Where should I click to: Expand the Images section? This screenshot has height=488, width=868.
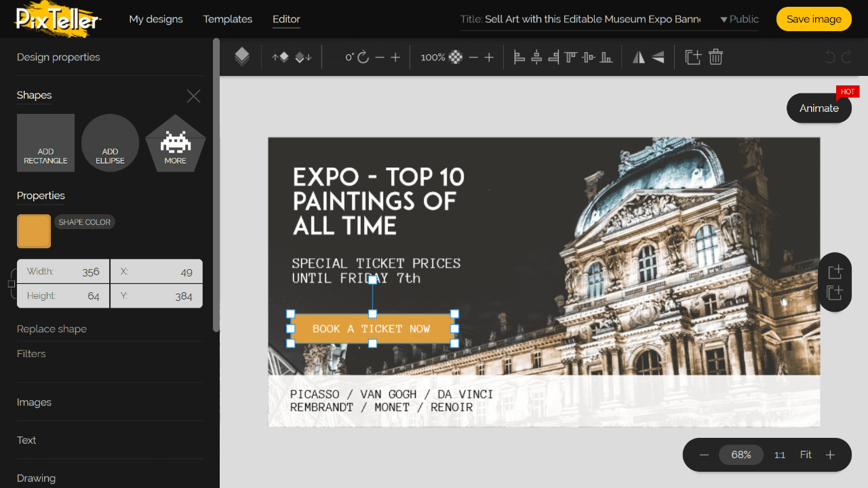click(34, 402)
